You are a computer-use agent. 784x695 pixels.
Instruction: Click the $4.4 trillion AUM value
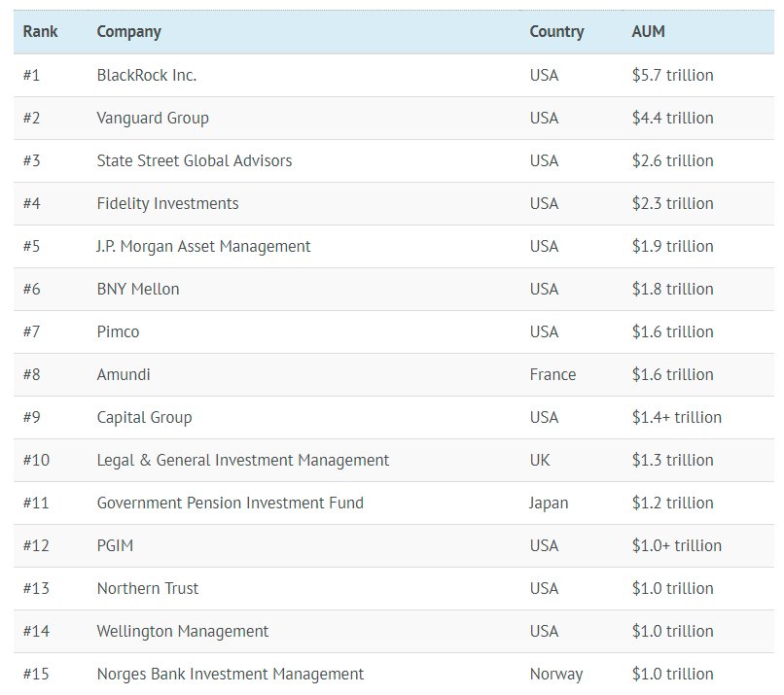coord(672,118)
